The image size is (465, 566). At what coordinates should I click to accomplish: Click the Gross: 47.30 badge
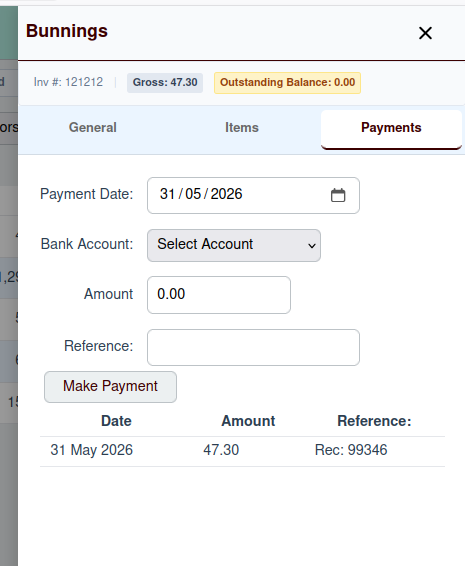pos(165,83)
